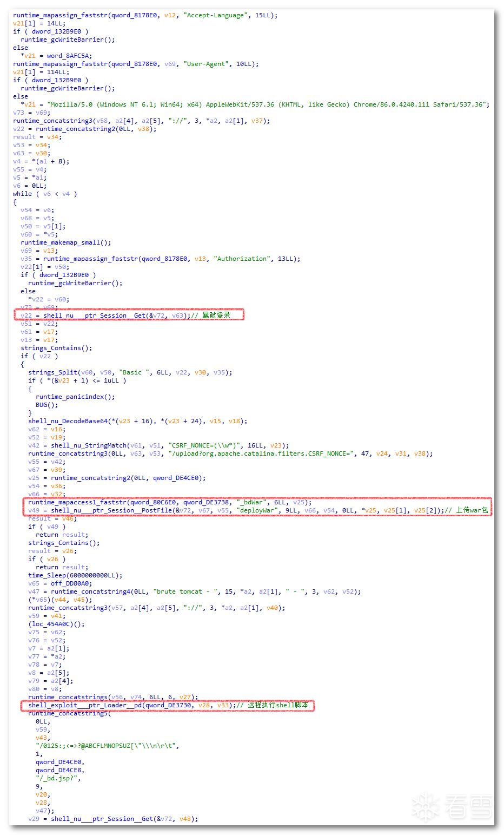Click the line v63 = v30;
The image size is (504, 835).
(32, 153)
